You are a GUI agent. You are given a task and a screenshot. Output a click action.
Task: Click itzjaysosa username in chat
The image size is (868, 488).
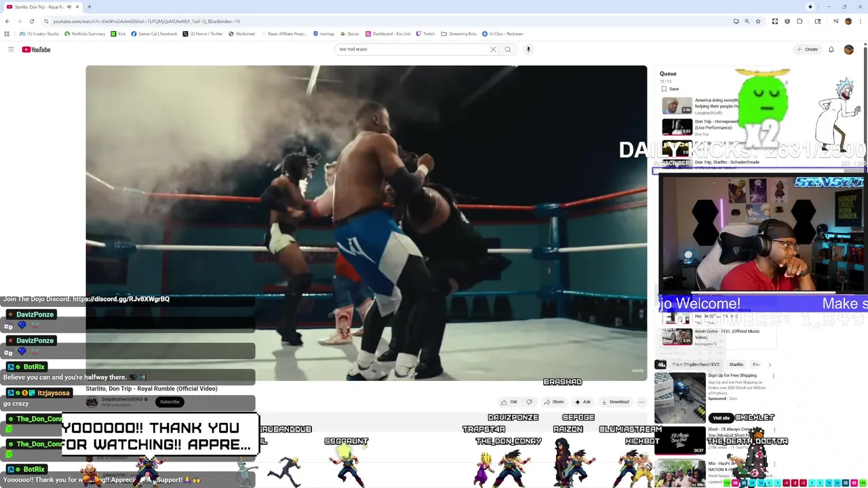point(52,393)
